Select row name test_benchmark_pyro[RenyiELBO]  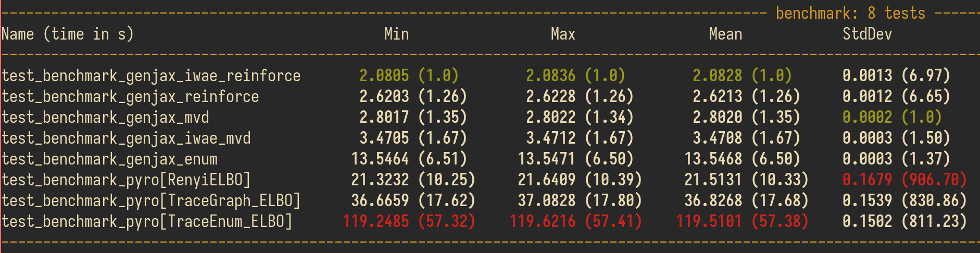pyautogui.click(x=126, y=181)
